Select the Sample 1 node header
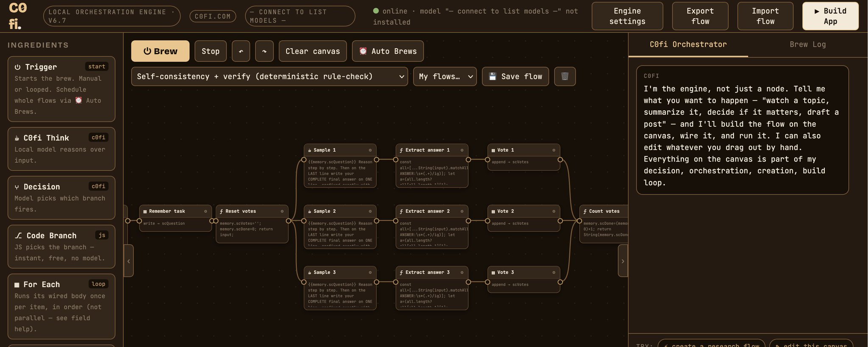 [340, 150]
